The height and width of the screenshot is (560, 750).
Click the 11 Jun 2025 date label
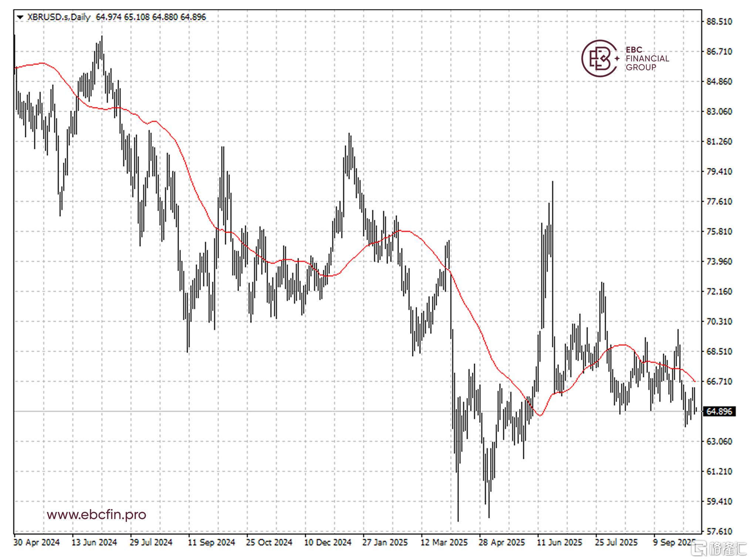click(559, 542)
